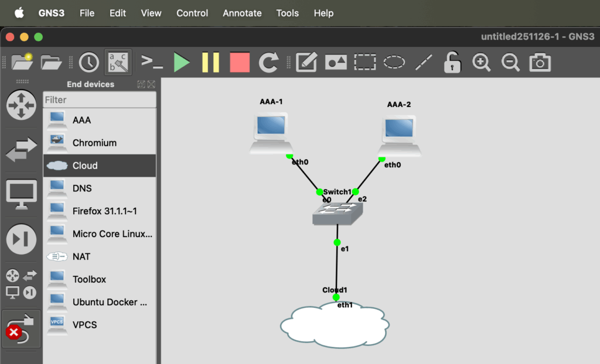
Task: Toggle the lock/unlock items padlock icon
Action: pyautogui.click(x=452, y=62)
